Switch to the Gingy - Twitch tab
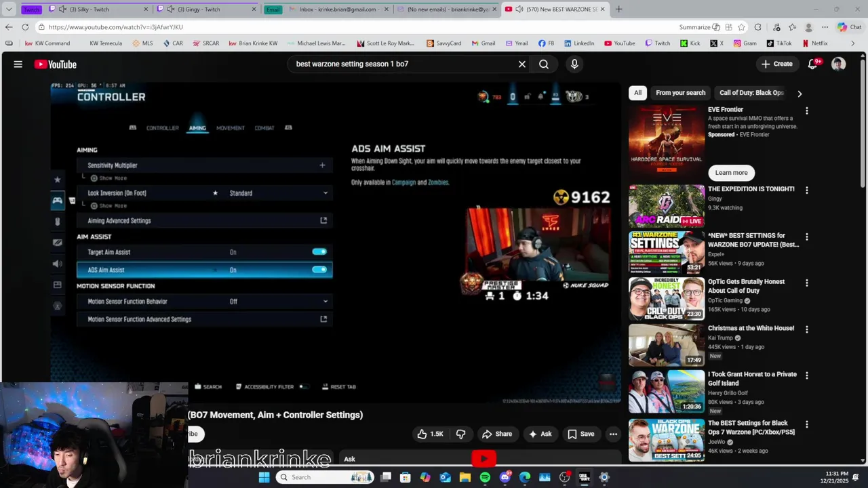The height and width of the screenshot is (488, 868). (x=207, y=9)
